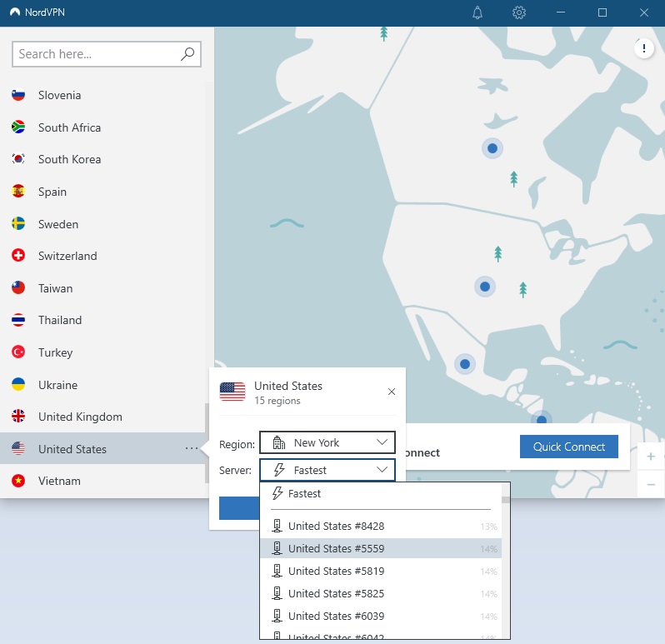Click the Switzerland flag icon

18,255
